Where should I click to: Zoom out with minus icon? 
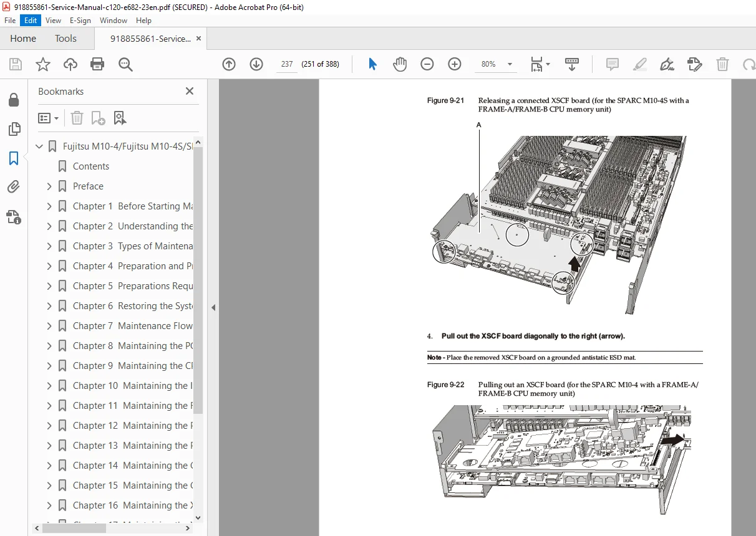click(427, 64)
